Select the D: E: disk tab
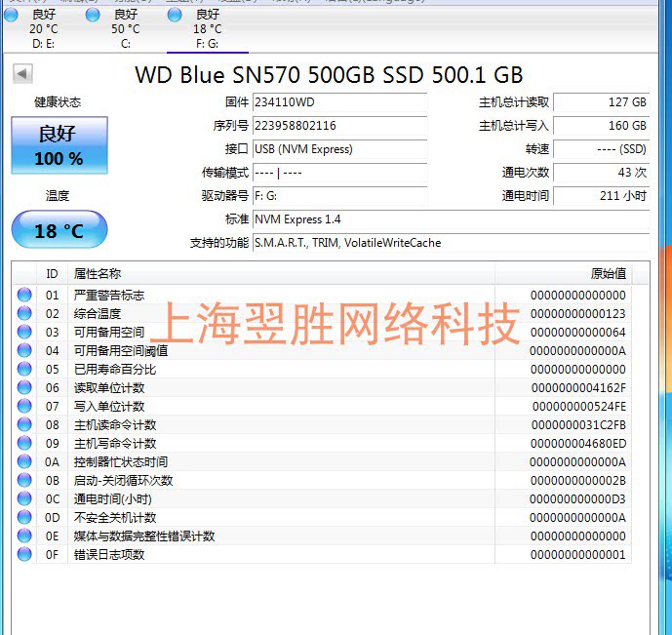The image size is (672, 635). tap(43, 28)
